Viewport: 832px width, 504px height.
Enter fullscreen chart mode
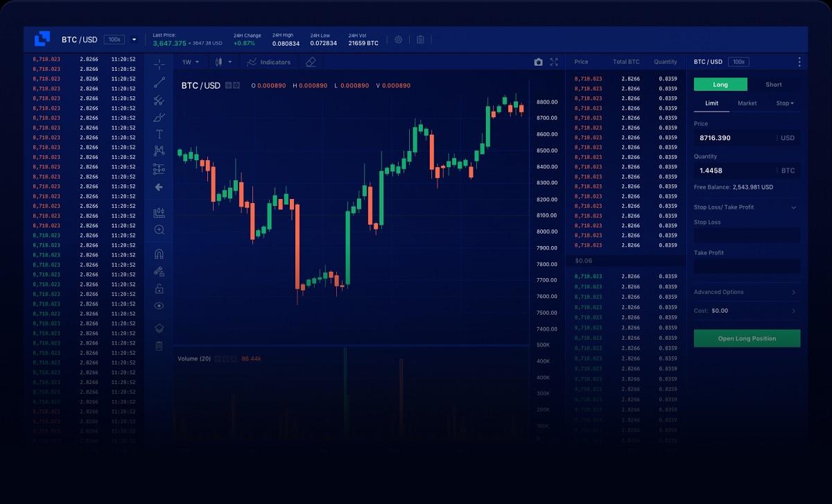pyautogui.click(x=554, y=62)
